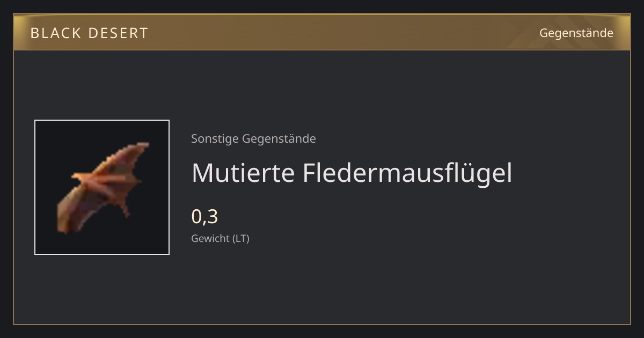Click the white frame around the item thumbnail
This screenshot has width=644, height=338.
(102, 120)
